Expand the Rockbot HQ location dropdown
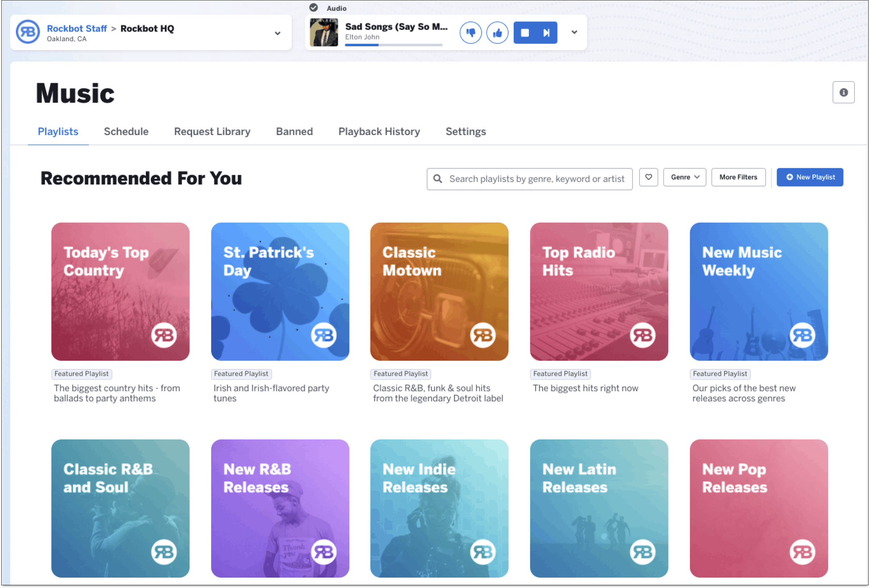 [x=277, y=33]
